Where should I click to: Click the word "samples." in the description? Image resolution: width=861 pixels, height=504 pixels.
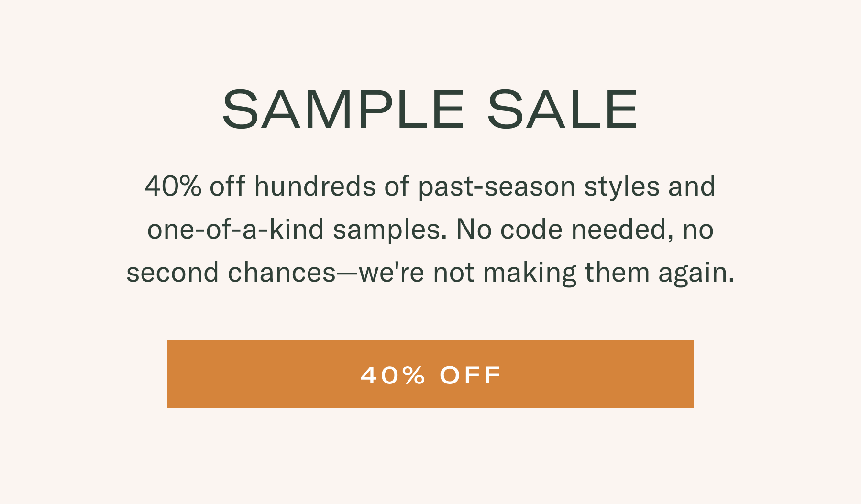(x=390, y=229)
